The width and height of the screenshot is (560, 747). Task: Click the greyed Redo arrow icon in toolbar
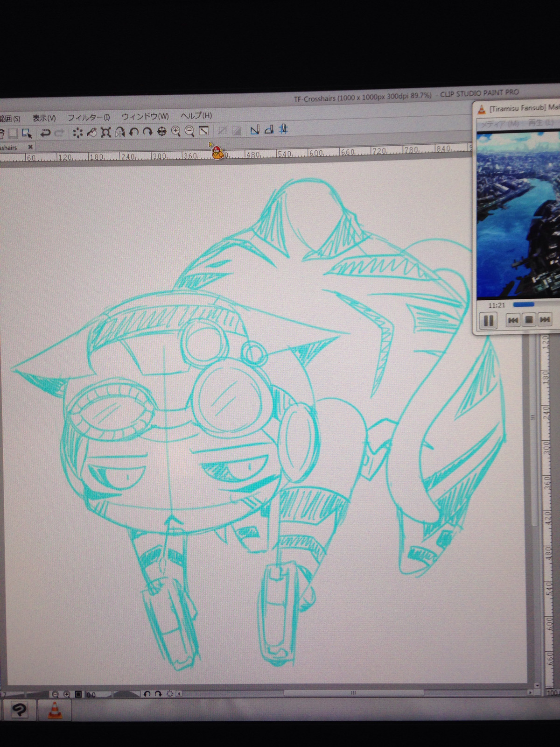[60, 133]
